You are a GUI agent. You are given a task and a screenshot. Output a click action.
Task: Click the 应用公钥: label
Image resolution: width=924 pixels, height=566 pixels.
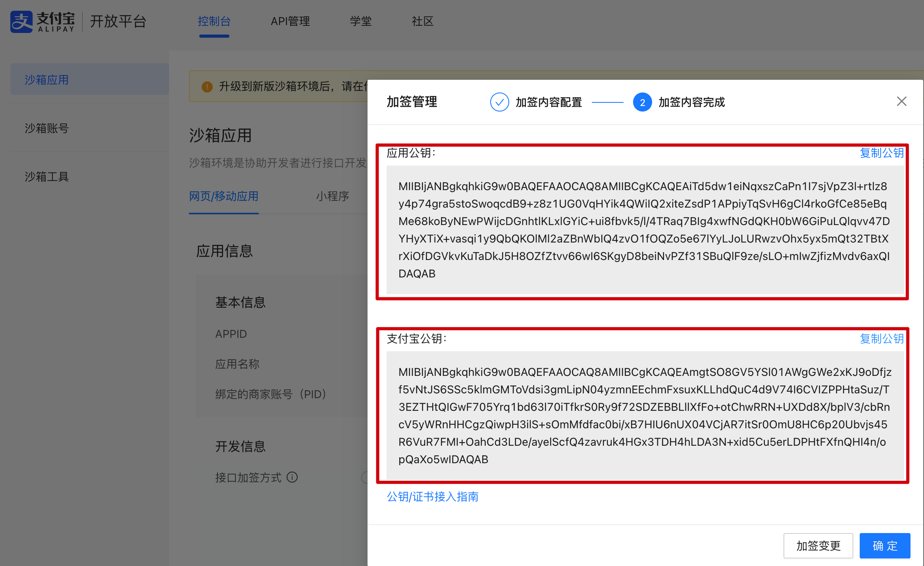[x=411, y=153]
